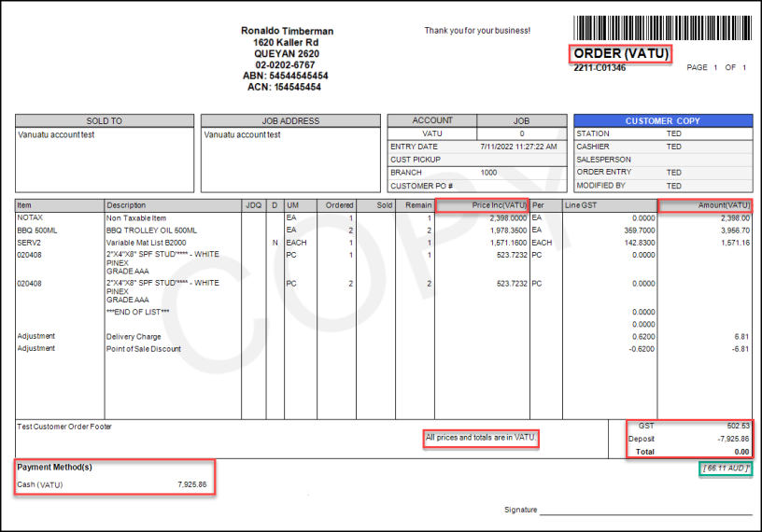Screen dimensions: 762x532
Task: Click the Price Inc(VATU) column header
Action: click(x=482, y=205)
